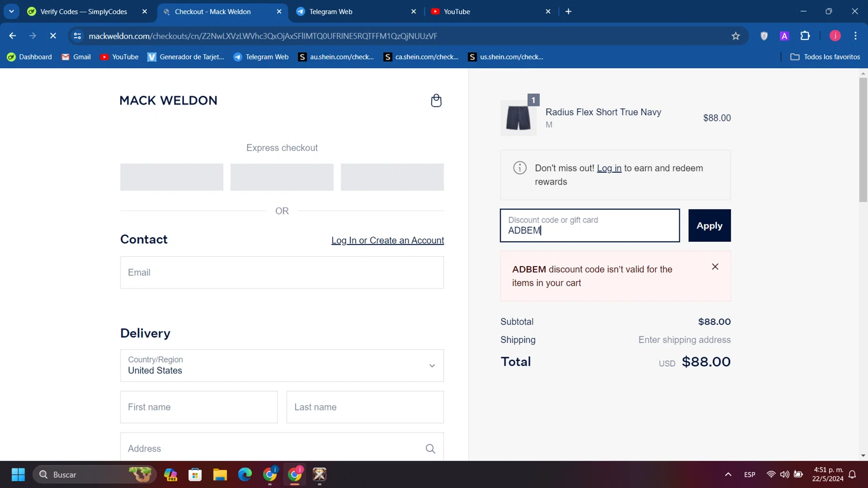The height and width of the screenshot is (488, 868).
Task: Open Chrome three-dot menu
Action: pyautogui.click(x=855, y=36)
